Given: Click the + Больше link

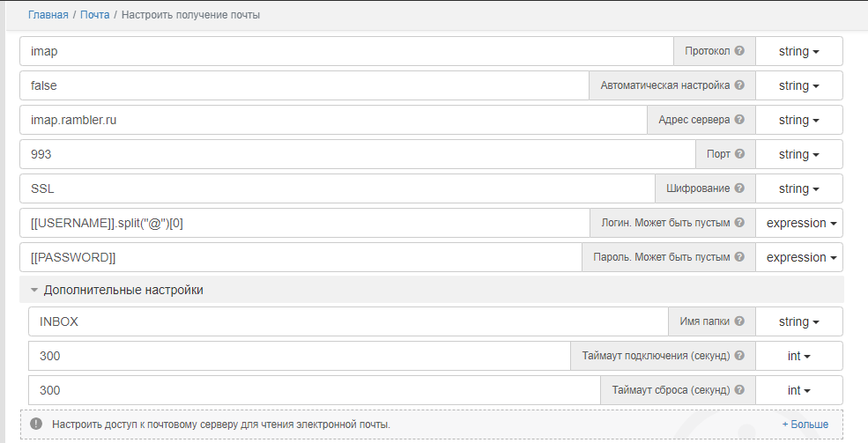Looking at the screenshot, I should coord(805,425).
